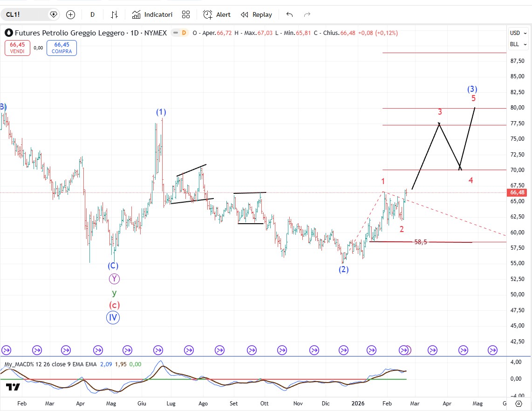Viewport: 532px width, 411px height.
Task: Select the blue (C) wave label
Action: click(x=113, y=266)
